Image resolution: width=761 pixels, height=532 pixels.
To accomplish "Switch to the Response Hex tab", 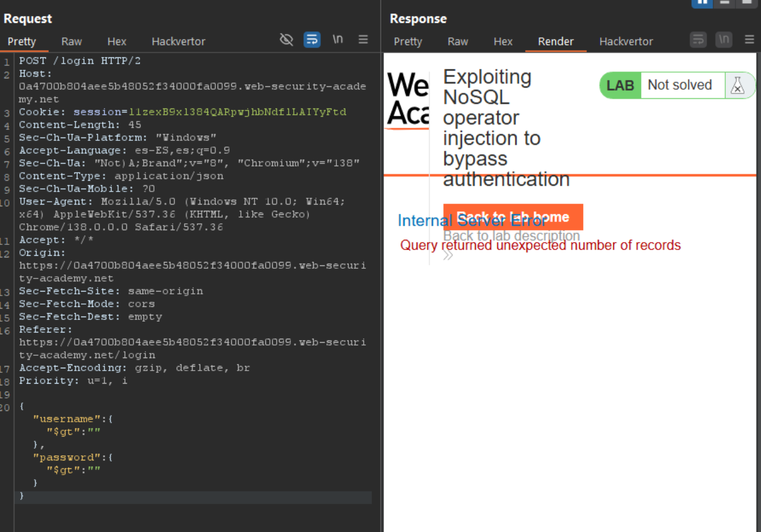I will point(503,41).
